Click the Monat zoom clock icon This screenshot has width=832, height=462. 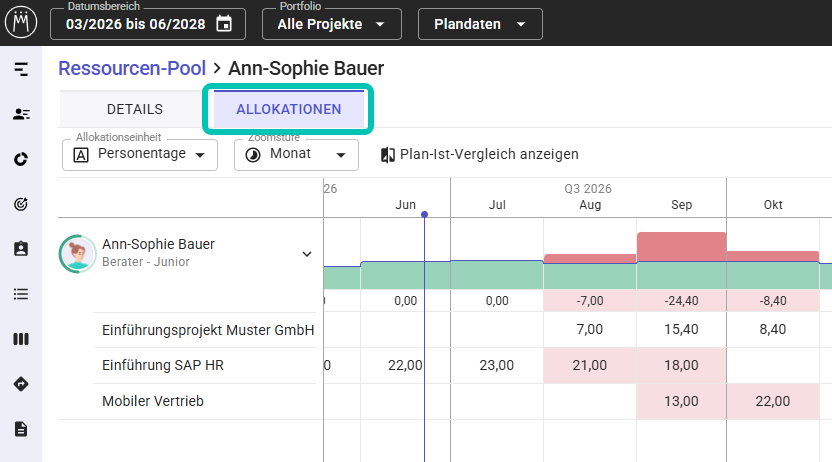[253, 155]
